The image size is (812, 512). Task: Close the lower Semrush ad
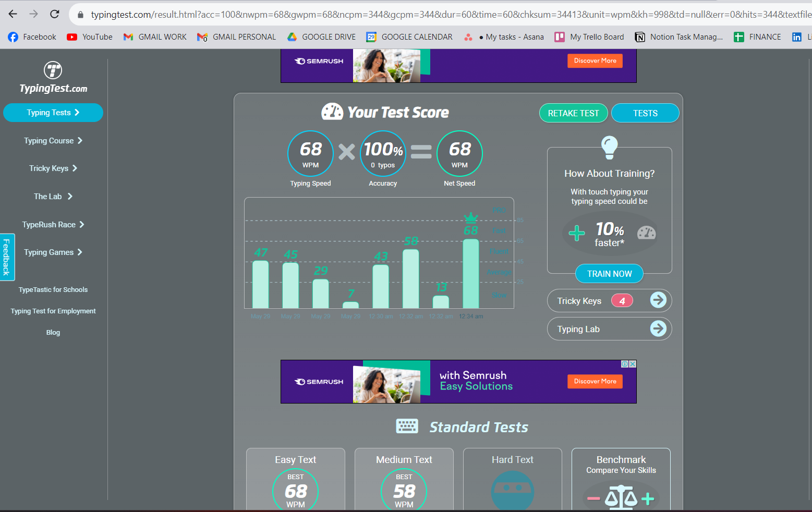pyautogui.click(x=633, y=364)
